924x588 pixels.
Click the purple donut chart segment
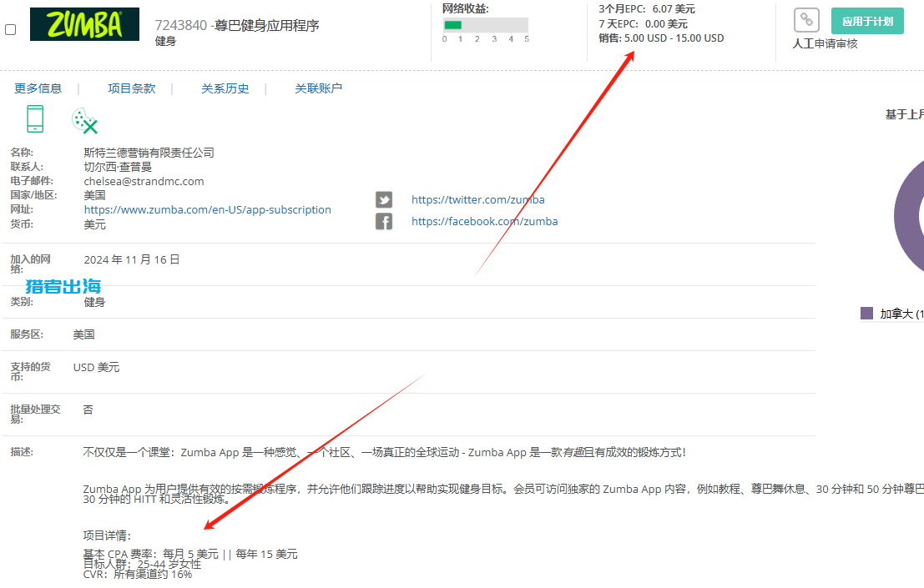pyautogui.click(x=906, y=215)
